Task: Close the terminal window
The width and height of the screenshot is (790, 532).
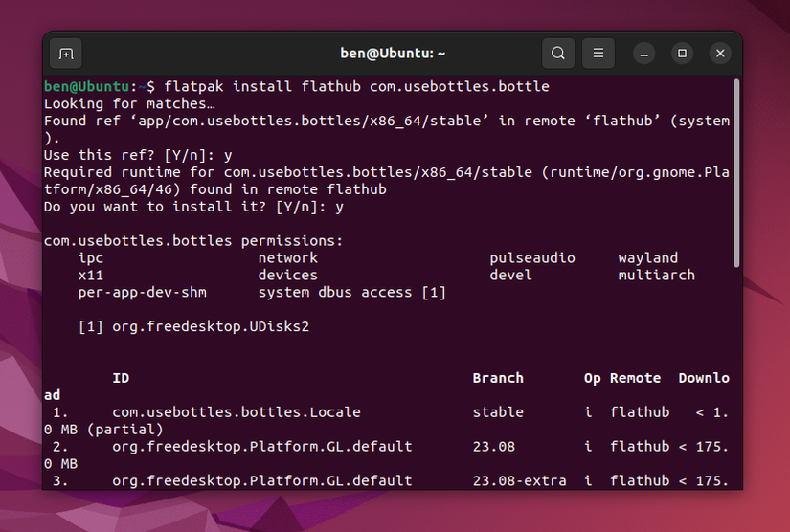Action: click(720, 54)
